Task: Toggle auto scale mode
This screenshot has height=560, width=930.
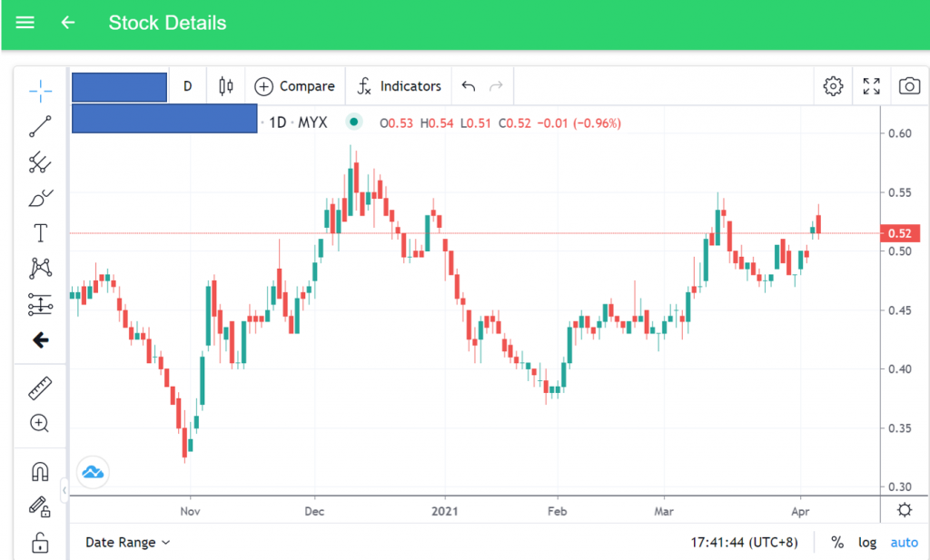Action: point(904,542)
